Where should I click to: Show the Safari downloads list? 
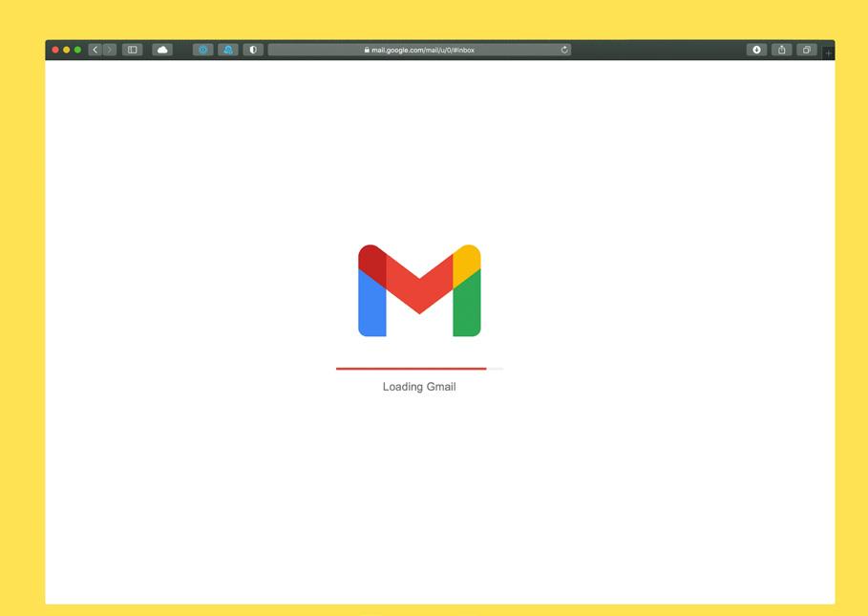click(x=756, y=50)
